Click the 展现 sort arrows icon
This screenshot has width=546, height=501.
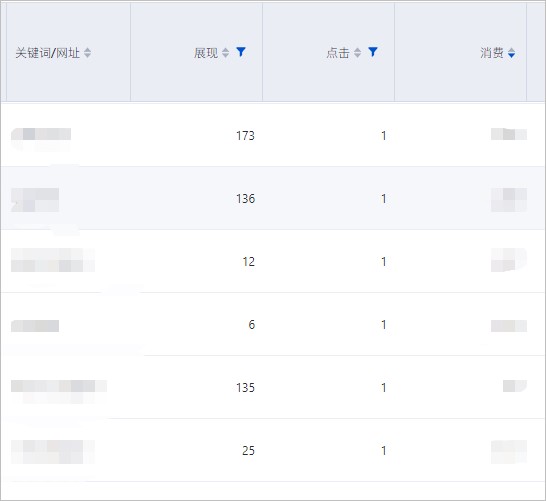click(226, 53)
